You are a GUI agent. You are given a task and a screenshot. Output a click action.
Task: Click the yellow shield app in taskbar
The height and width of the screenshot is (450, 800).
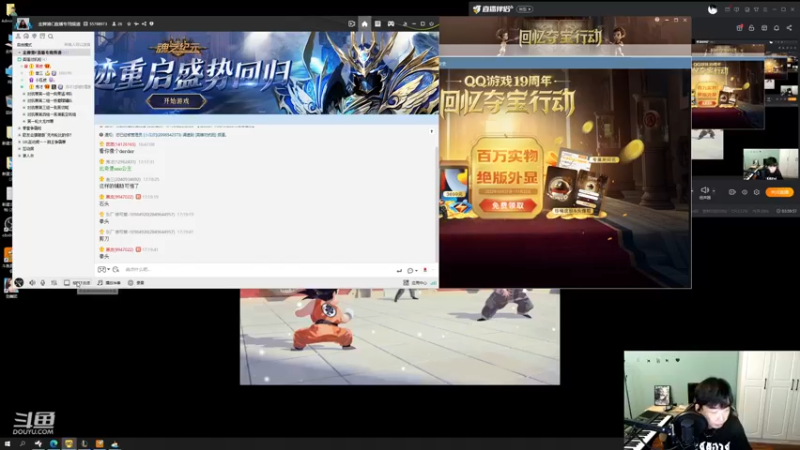pos(69,444)
